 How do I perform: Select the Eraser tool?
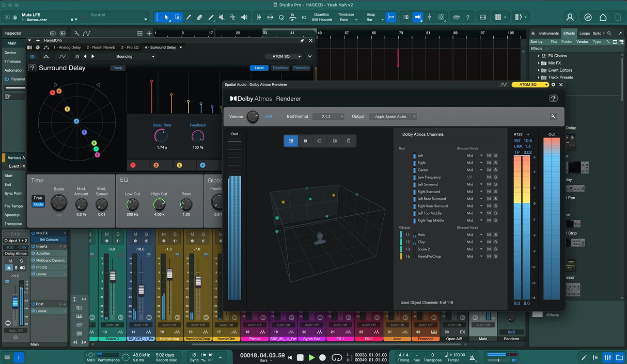200,17
